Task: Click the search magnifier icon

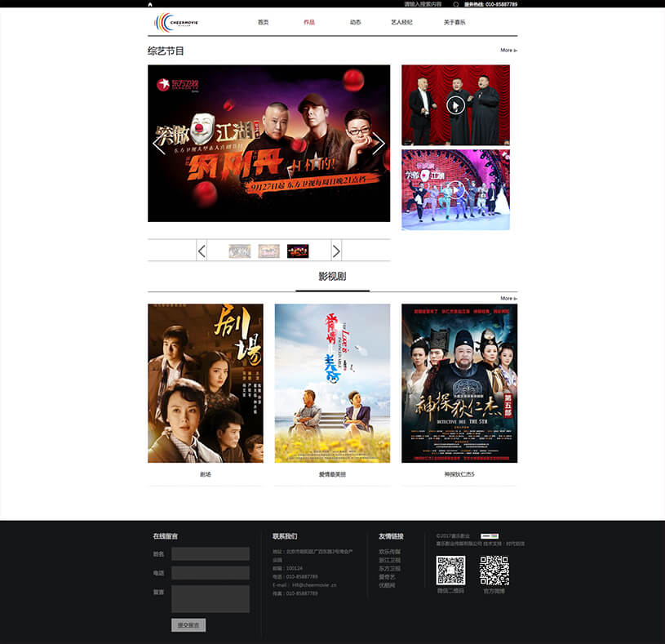Action: tap(456, 4)
